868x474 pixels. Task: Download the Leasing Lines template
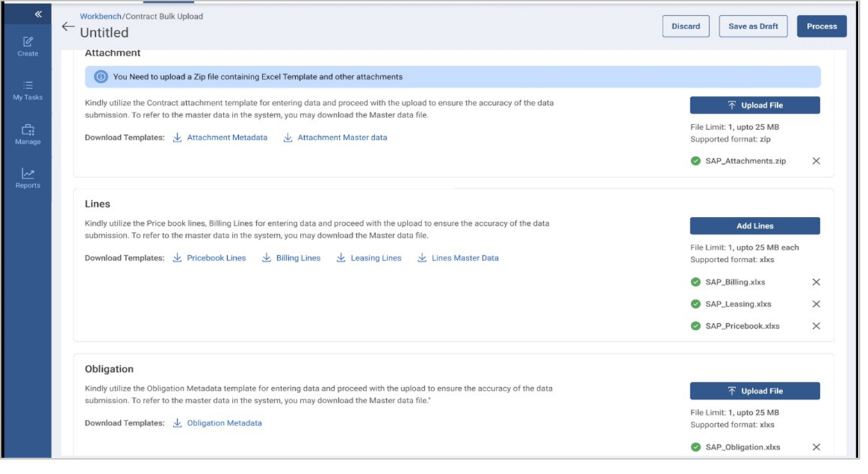pyautogui.click(x=369, y=258)
